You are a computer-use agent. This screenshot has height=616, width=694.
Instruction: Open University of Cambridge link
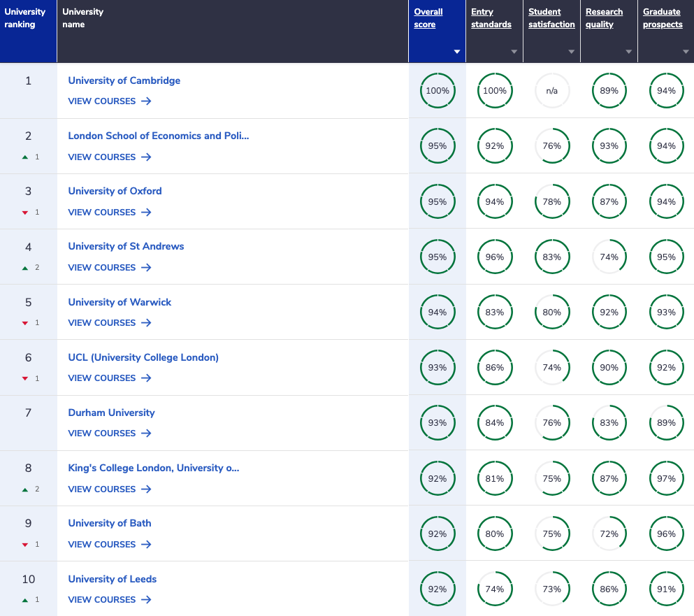[x=124, y=80]
